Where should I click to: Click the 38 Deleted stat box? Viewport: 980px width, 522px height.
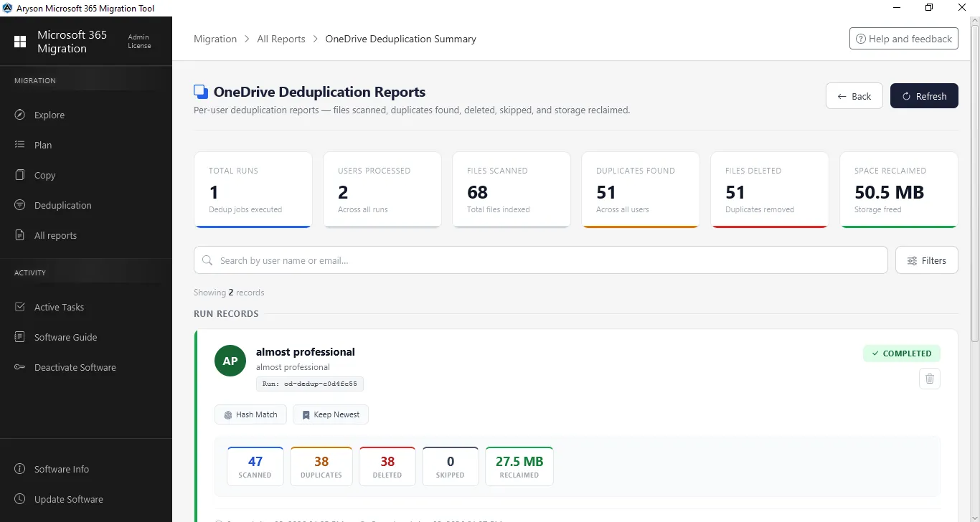tap(387, 466)
